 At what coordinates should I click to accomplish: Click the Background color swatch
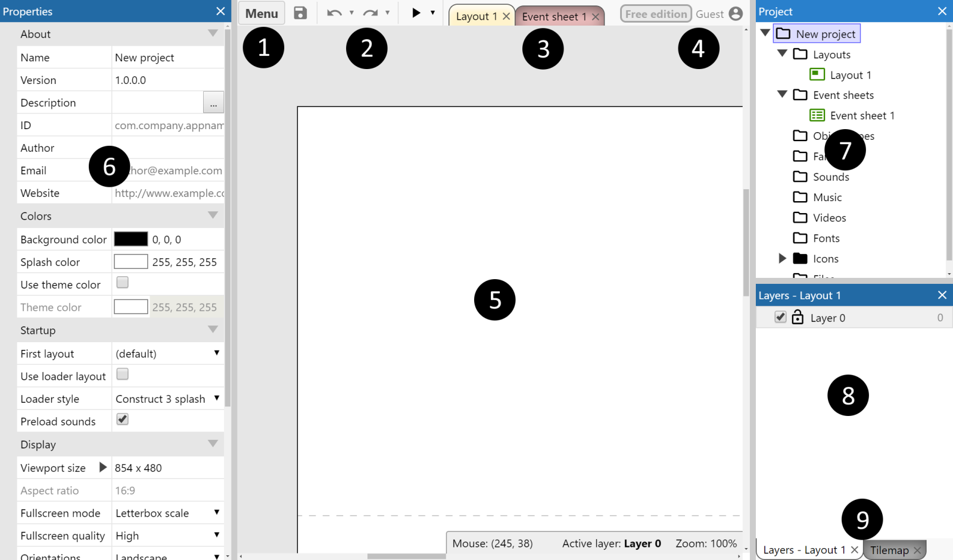[x=130, y=239]
